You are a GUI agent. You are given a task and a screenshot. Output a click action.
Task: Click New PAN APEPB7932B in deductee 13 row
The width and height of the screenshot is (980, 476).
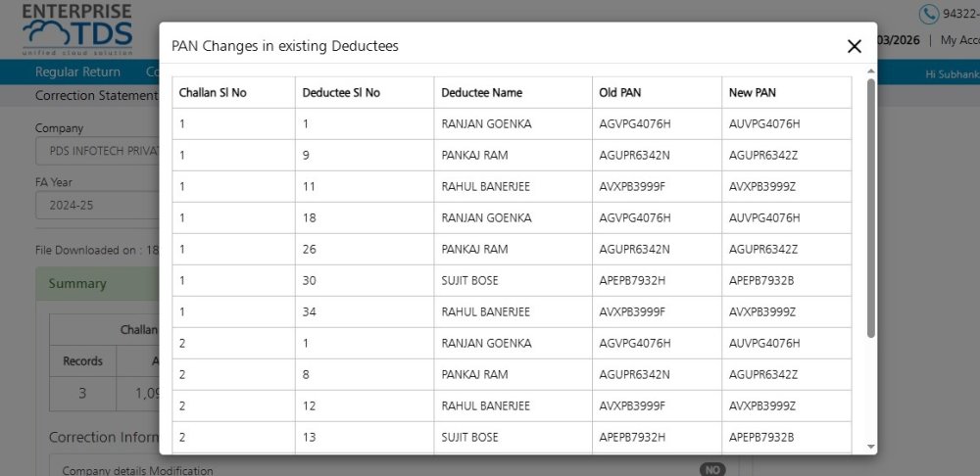760,438
